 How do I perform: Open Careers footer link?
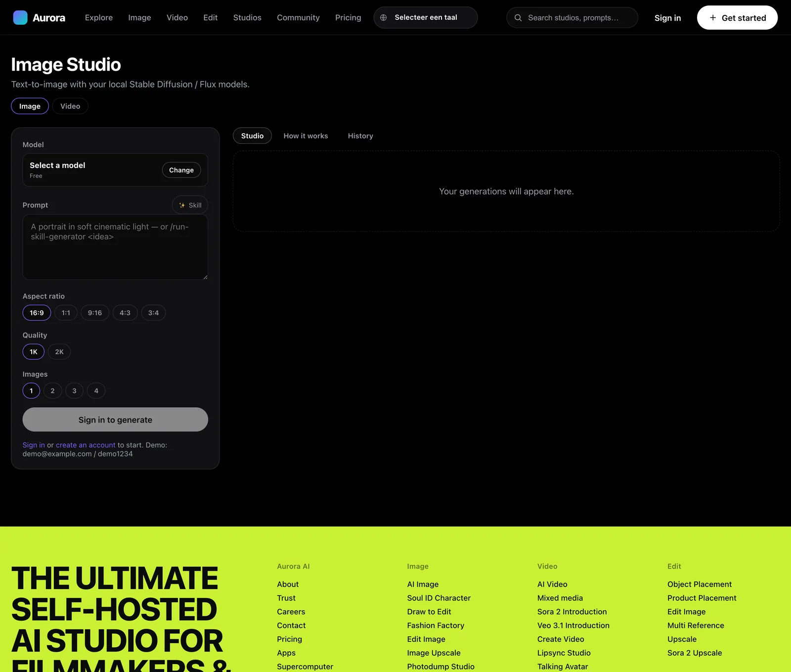click(x=291, y=612)
